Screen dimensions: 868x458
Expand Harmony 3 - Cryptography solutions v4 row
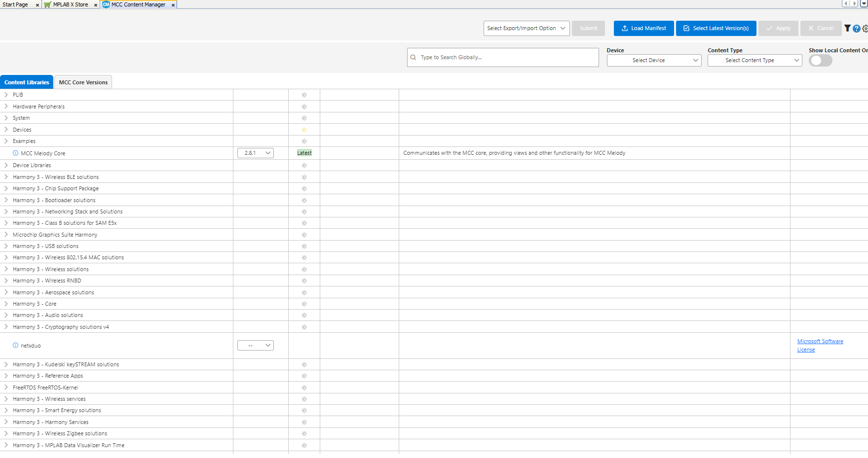click(6, 327)
